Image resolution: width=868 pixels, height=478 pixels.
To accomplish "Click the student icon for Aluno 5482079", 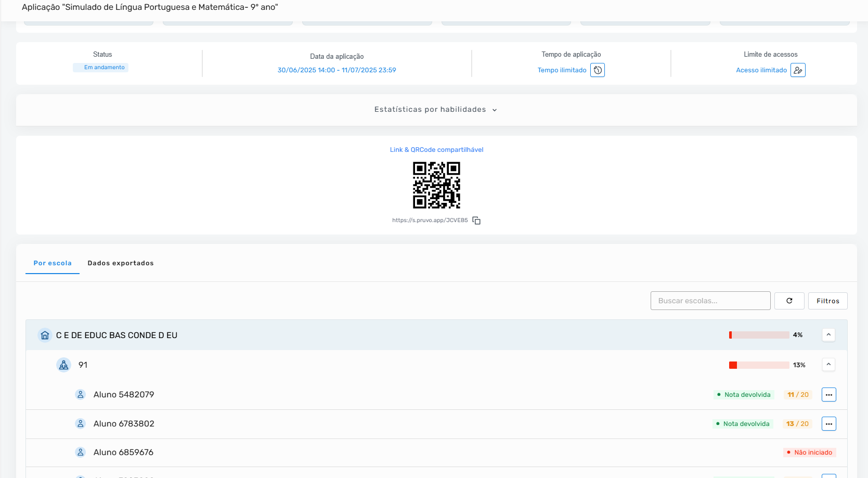I will tap(81, 395).
